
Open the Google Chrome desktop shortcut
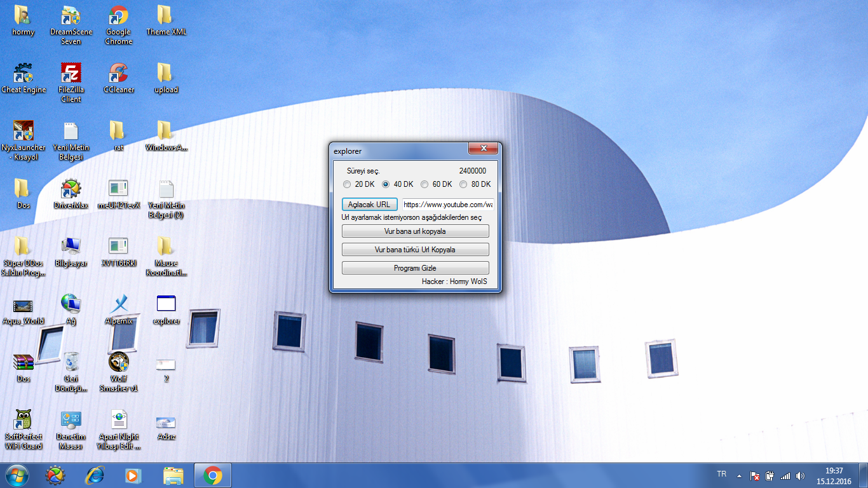[119, 25]
